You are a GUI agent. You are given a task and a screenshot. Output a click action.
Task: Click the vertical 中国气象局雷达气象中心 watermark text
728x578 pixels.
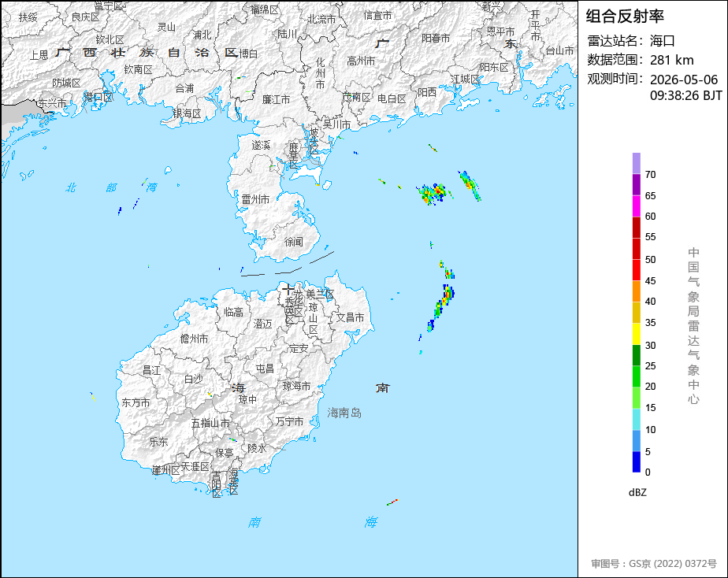point(693,326)
